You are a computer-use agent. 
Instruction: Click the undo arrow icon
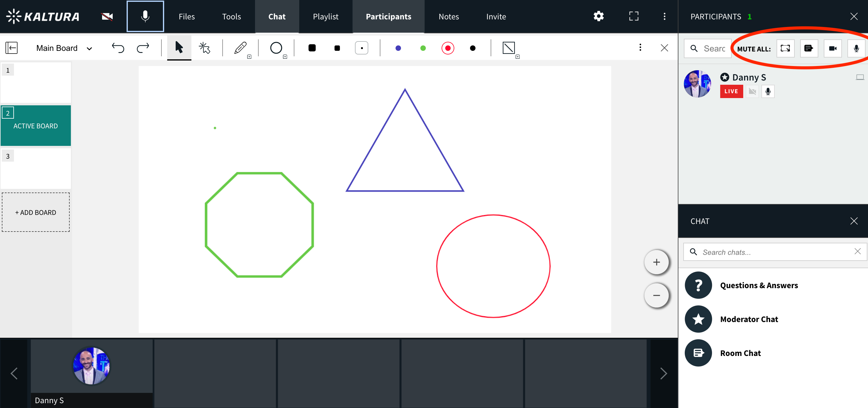(118, 48)
